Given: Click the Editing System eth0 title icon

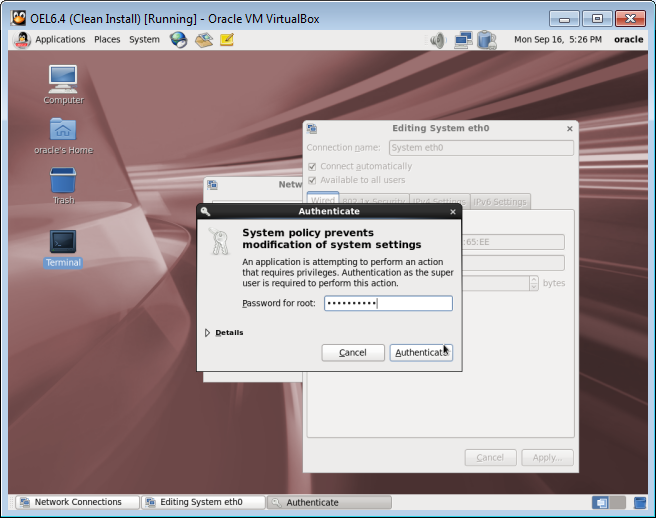Looking at the screenshot, I should pyautogui.click(x=312, y=128).
